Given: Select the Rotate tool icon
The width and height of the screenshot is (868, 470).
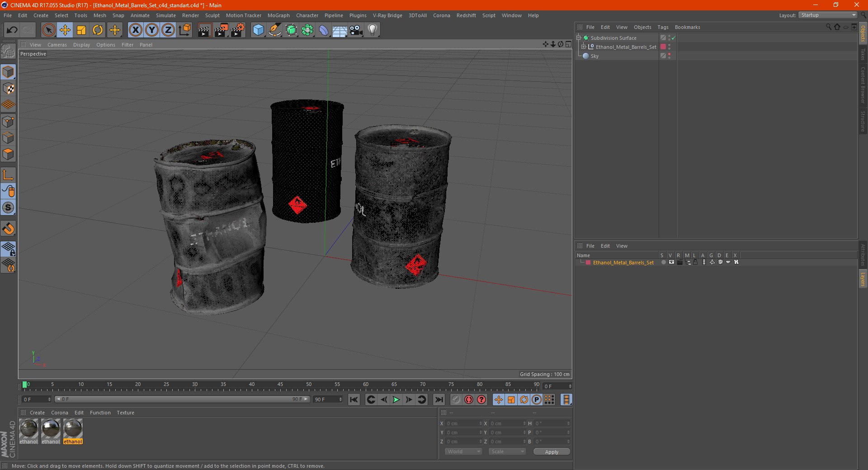Looking at the screenshot, I should [98, 30].
